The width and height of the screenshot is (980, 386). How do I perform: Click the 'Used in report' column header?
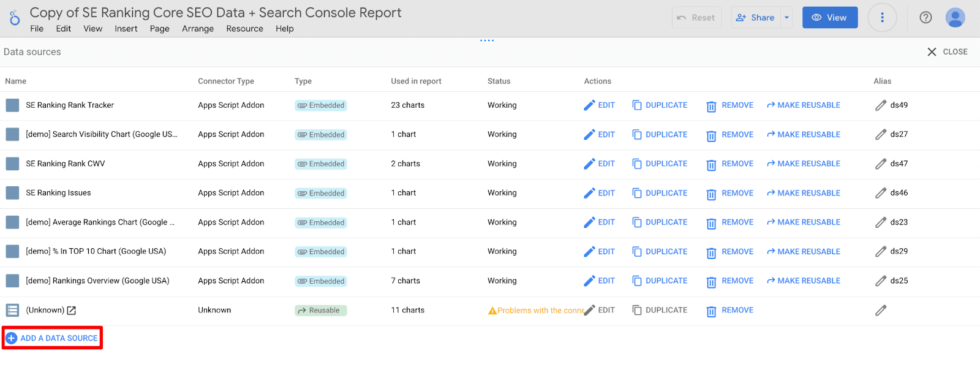pos(417,81)
